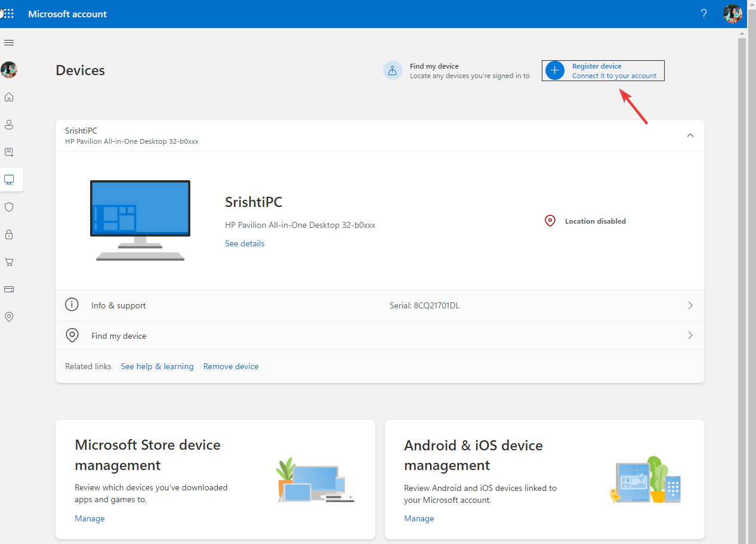Click the SrishtiPC desktop computer image
Image resolution: width=756 pixels, height=544 pixels.
[140, 221]
